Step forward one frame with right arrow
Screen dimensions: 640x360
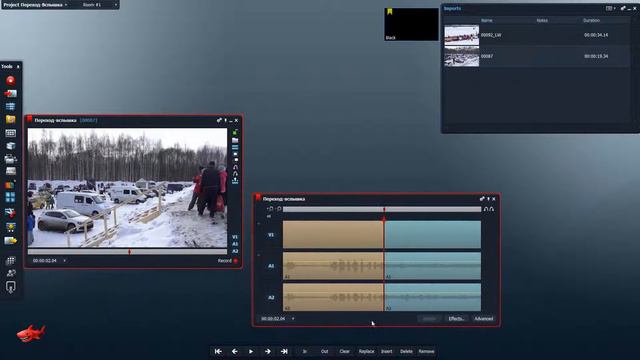click(x=267, y=351)
